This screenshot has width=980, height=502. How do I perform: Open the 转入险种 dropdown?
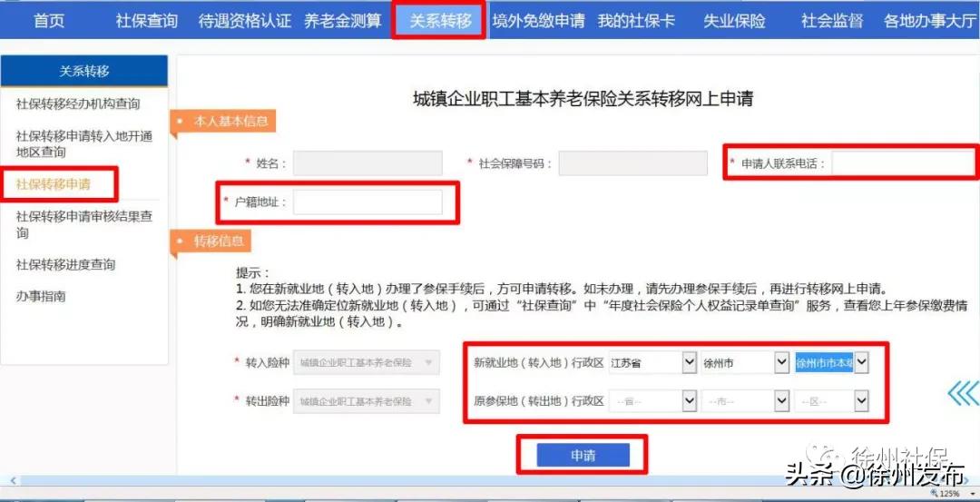point(367,362)
